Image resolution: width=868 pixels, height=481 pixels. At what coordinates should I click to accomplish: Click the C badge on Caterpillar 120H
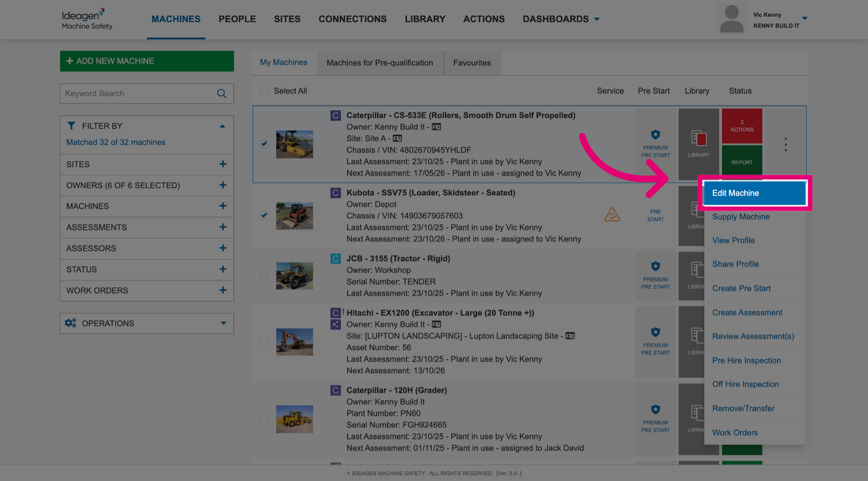click(335, 390)
